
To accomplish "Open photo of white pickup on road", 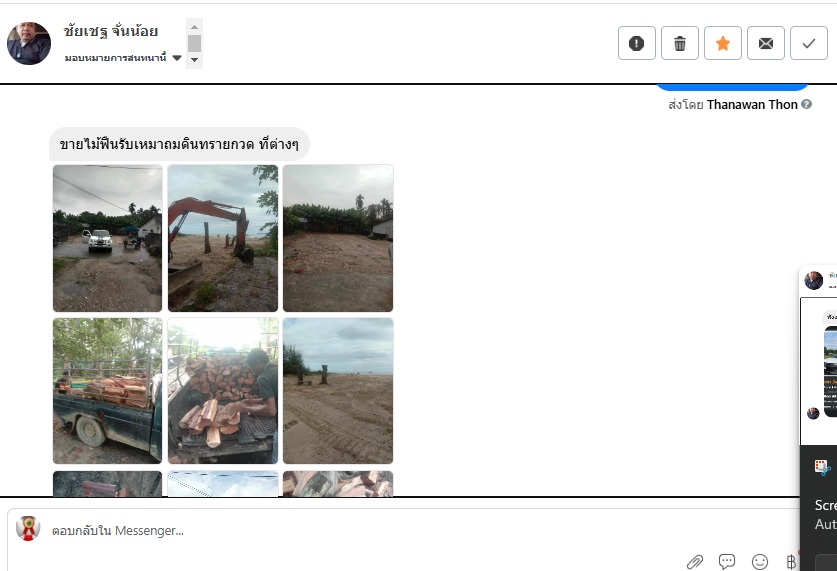I will [107, 238].
